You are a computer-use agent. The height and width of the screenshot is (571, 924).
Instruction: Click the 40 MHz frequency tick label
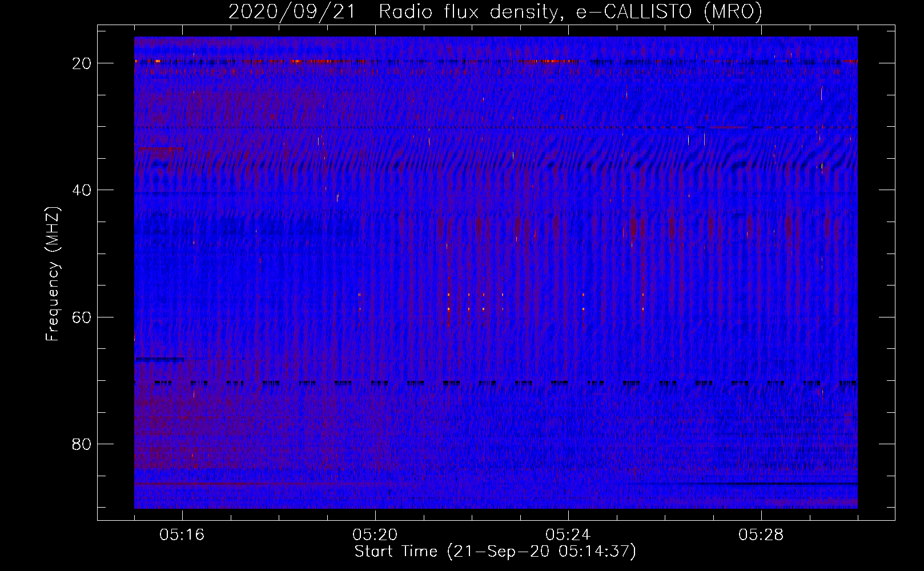[x=82, y=190]
